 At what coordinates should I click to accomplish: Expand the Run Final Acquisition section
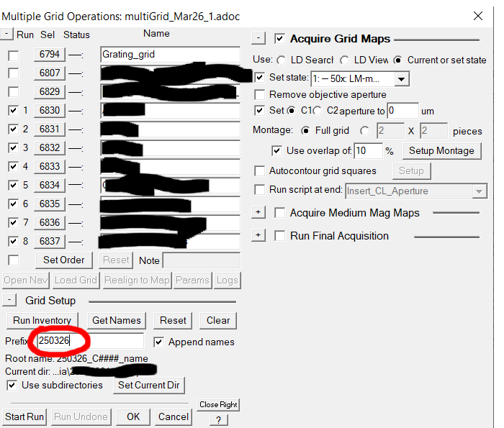[x=258, y=235]
